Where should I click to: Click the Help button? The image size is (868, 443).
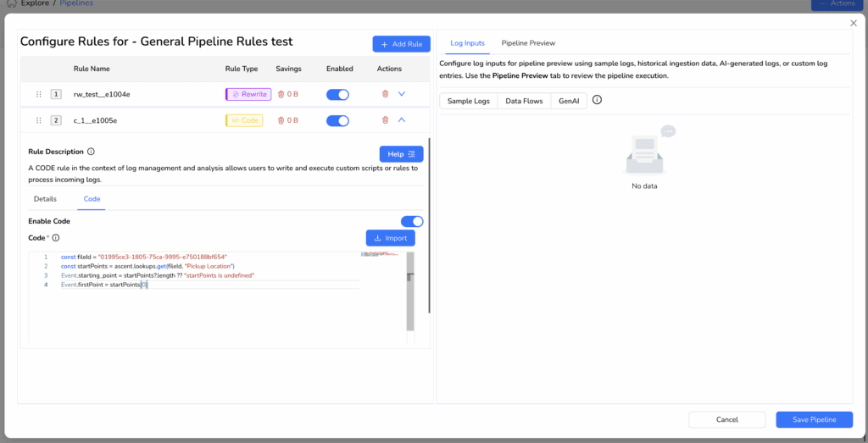(401, 154)
